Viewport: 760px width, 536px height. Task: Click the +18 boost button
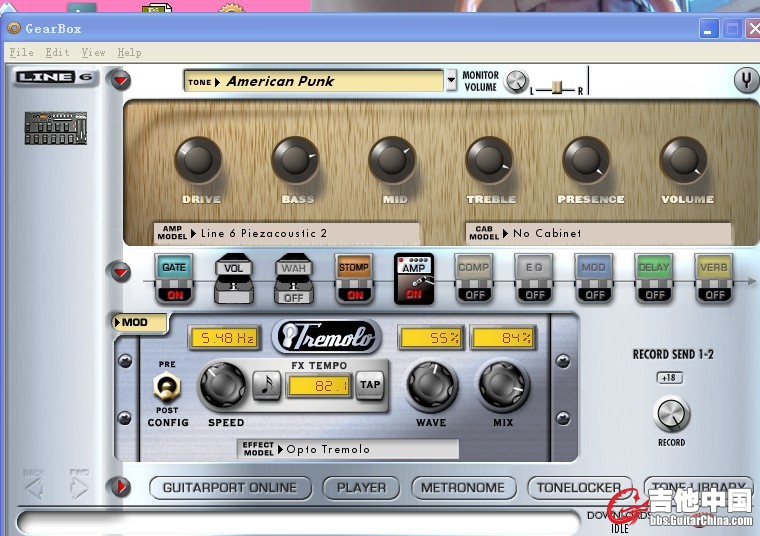pyautogui.click(x=670, y=378)
